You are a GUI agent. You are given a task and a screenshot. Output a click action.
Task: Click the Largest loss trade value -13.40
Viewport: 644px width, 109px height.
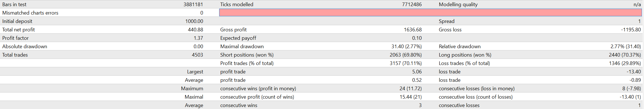click(634, 72)
